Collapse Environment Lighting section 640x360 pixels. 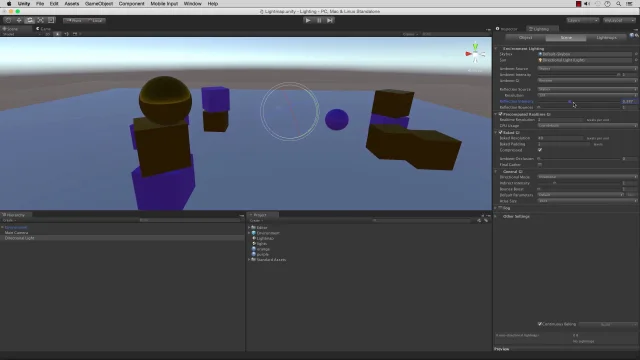tap(496, 49)
